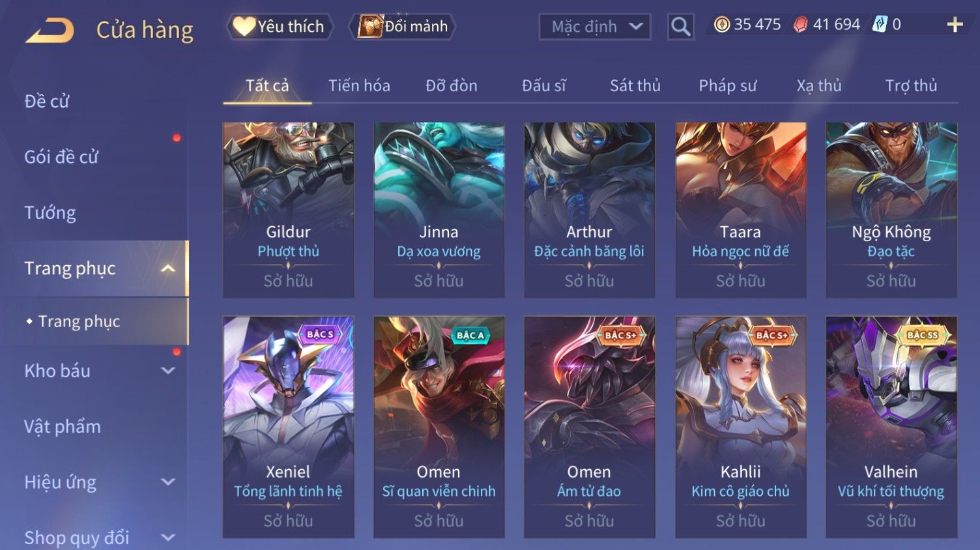The height and width of the screenshot is (550, 980).
Task: Open the search magnifier icon
Action: tap(680, 27)
